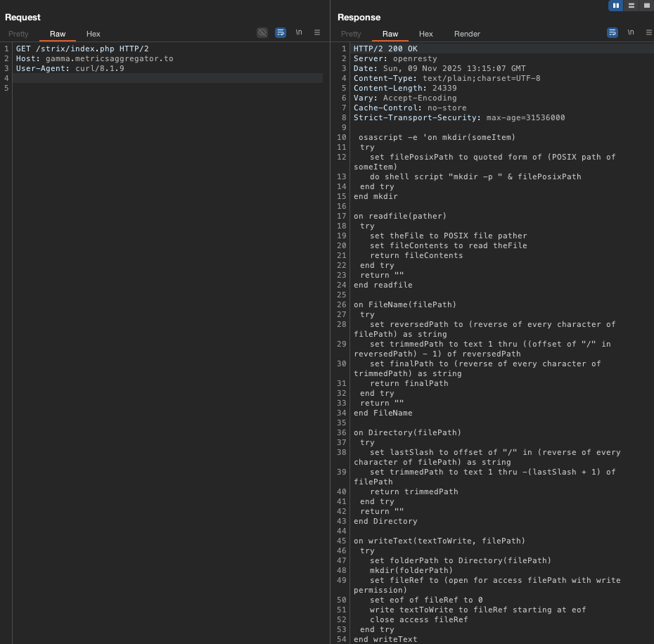Choose the horizontal split layout icon
The height and width of the screenshot is (644, 654).
pos(631,6)
